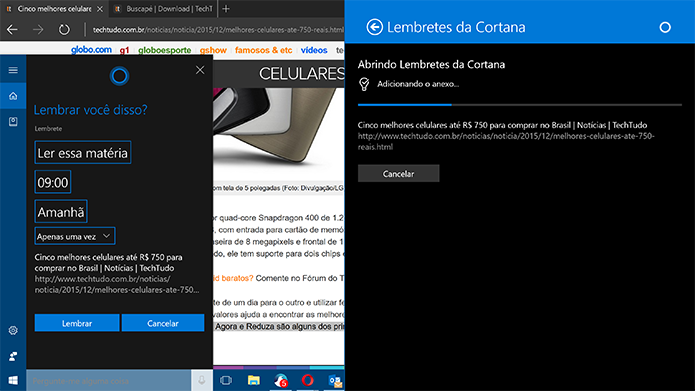Click CELULARES section header

coord(301,74)
